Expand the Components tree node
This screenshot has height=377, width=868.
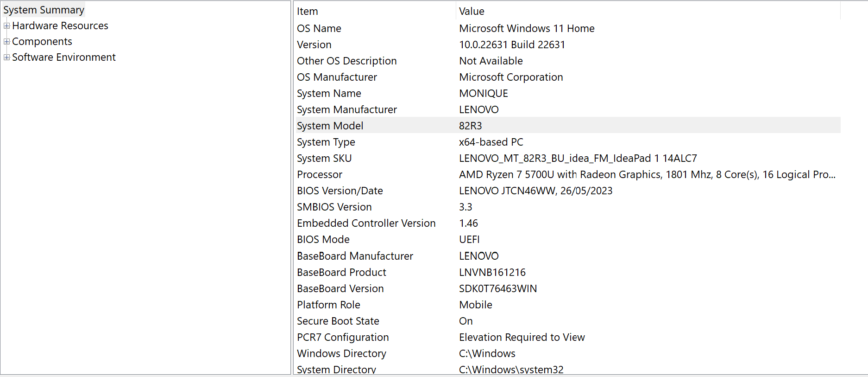(6, 42)
